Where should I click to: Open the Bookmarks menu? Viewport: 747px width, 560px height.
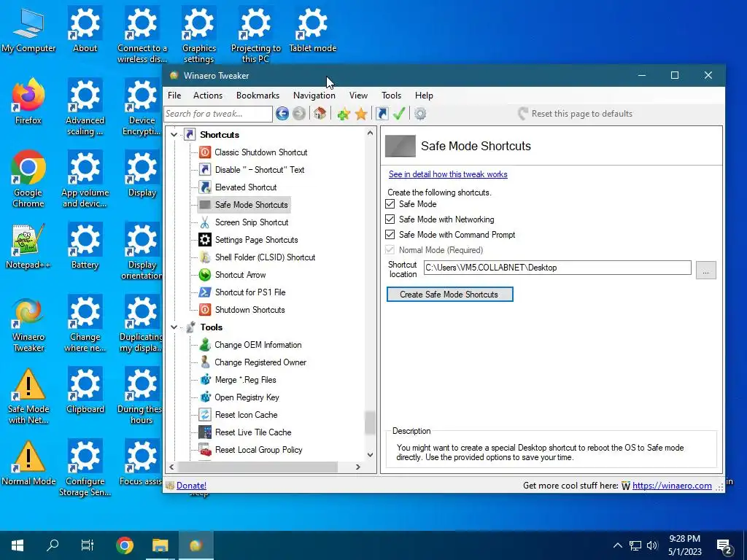point(258,96)
